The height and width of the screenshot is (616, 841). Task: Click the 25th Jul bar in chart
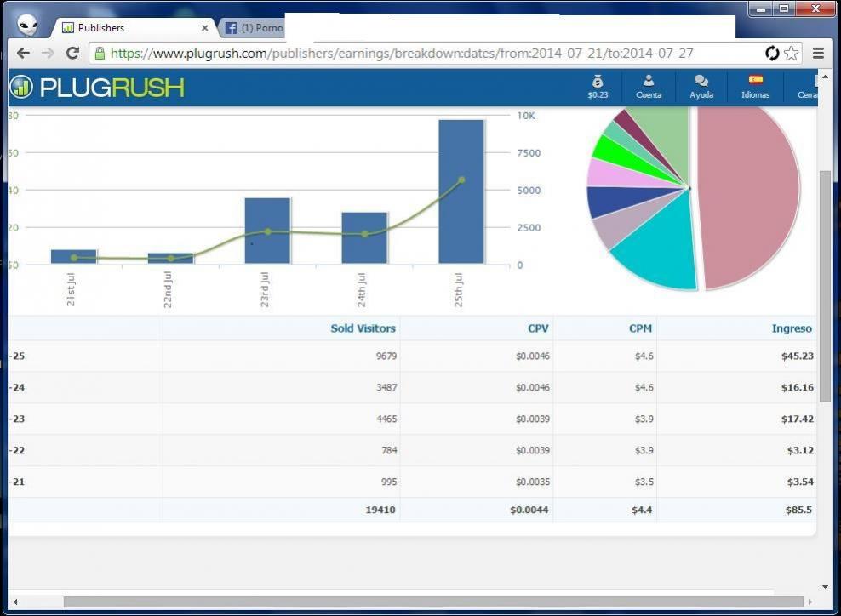pyautogui.click(x=461, y=191)
